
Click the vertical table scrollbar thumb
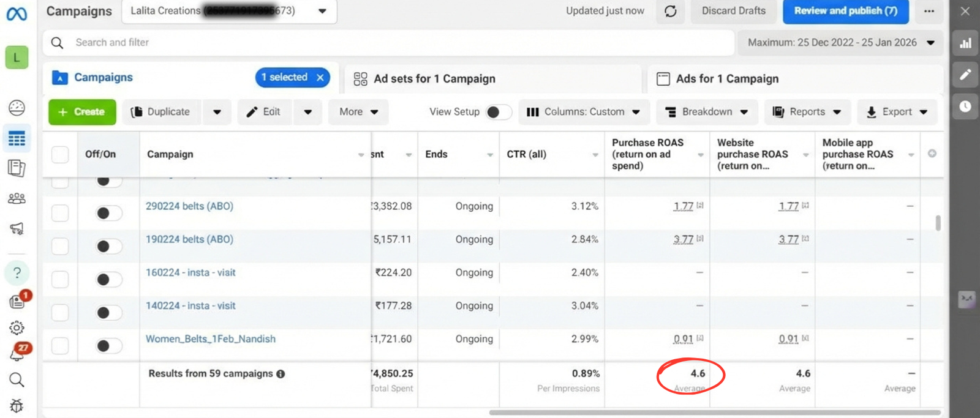(x=938, y=223)
